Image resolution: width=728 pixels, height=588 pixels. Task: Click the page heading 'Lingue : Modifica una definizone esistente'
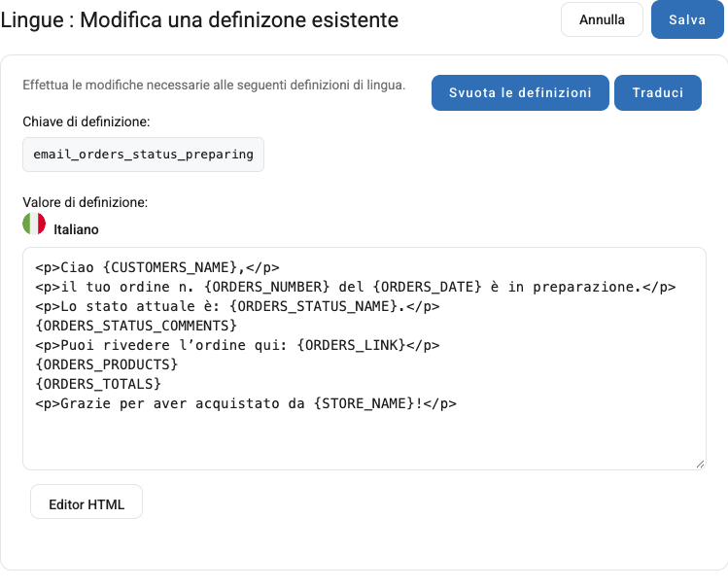[x=199, y=20]
